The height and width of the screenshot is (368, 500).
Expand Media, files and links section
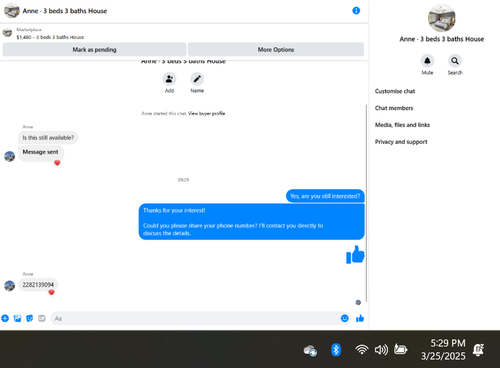coord(402,125)
